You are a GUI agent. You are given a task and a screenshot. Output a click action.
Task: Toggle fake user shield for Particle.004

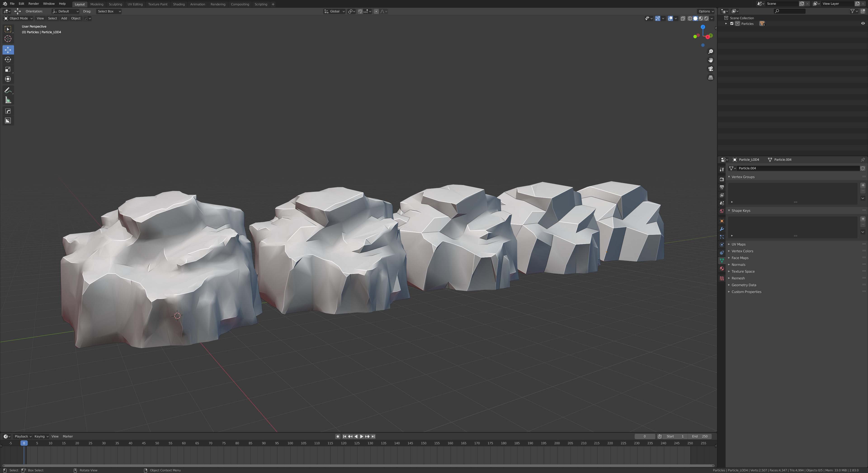pyautogui.click(x=863, y=168)
